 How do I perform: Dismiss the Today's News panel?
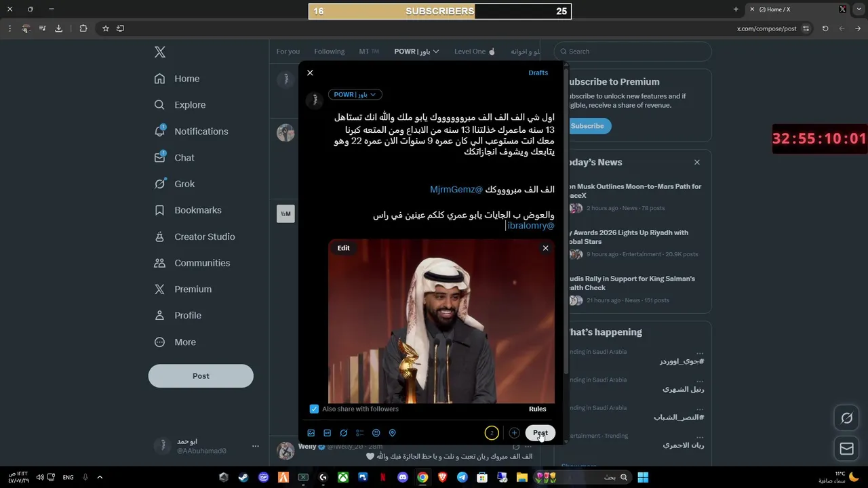click(x=697, y=163)
